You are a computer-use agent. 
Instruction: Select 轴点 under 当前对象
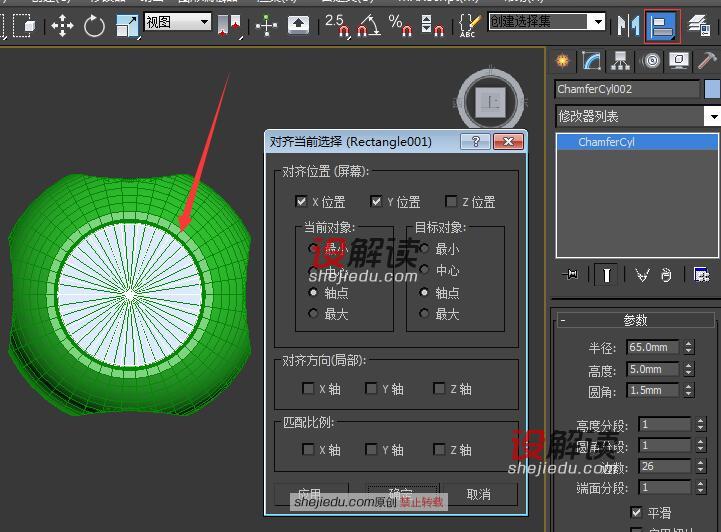pos(314,292)
